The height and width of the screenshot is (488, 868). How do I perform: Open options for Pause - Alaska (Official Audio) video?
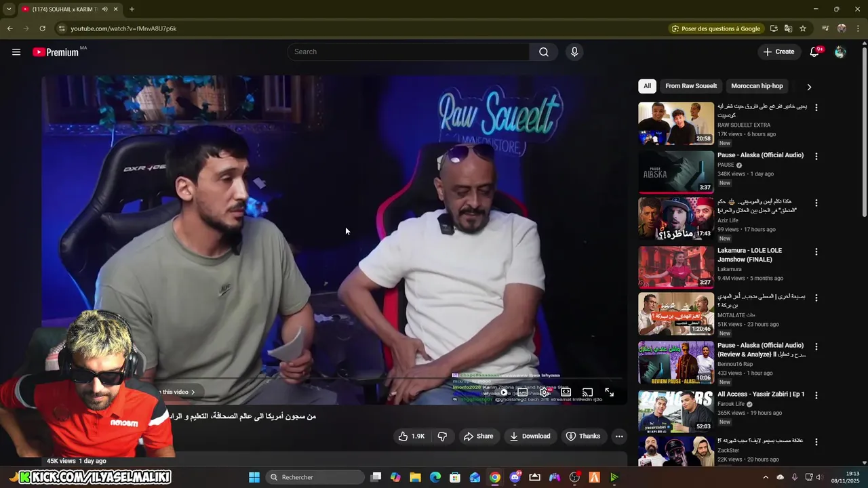click(x=816, y=156)
